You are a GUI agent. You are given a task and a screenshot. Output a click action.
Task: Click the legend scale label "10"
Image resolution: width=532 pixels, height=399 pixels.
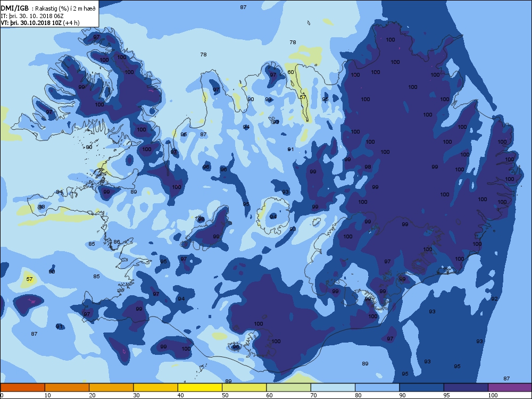coord(48,395)
